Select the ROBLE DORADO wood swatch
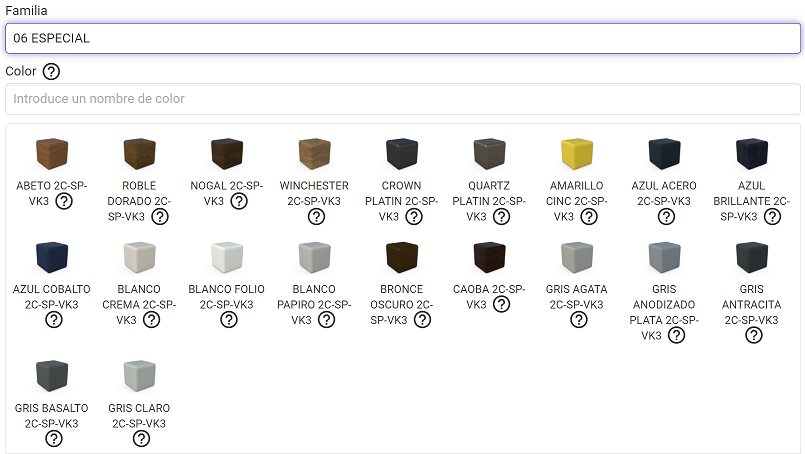 tap(139, 155)
